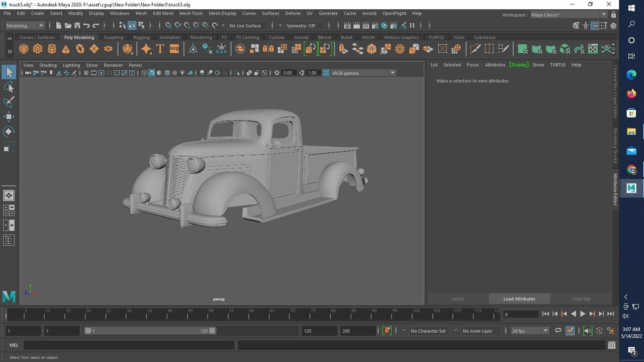Open the Edit Mesh menu
The image size is (644, 362).
(x=163, y=13)
